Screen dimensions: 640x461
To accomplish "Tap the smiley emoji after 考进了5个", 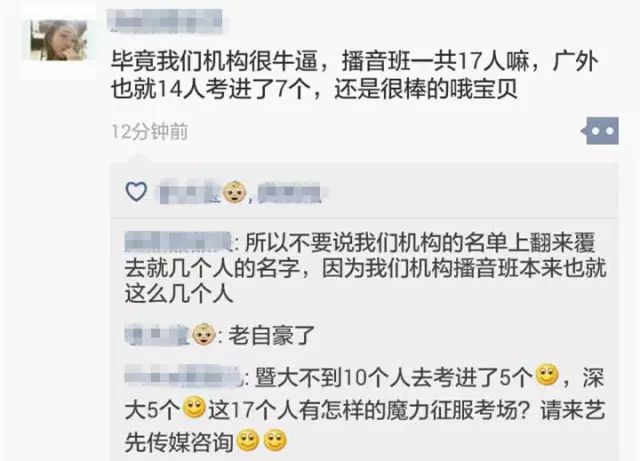I will tap(547, 374).
